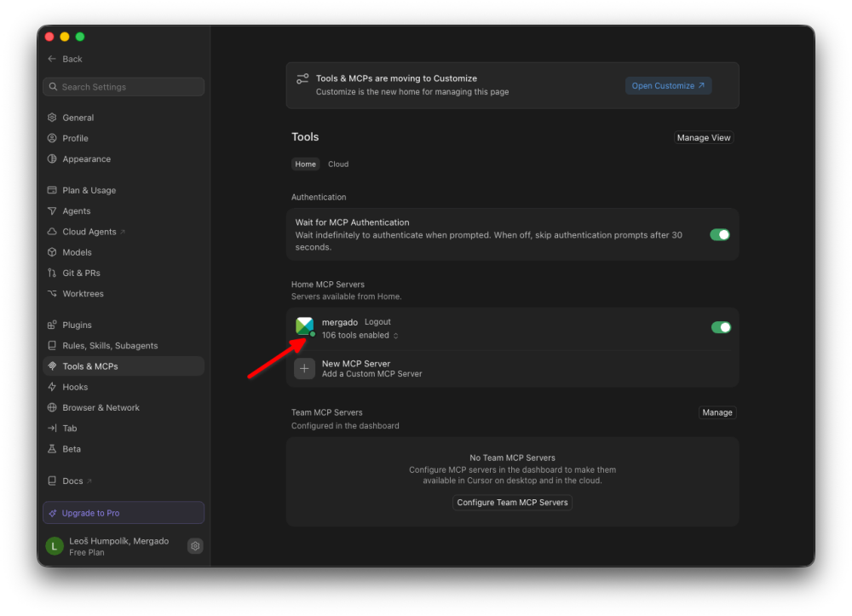Disable the mergado MCP server toggle
This screenshot has width=852, height=616.
tap(721, 327)
